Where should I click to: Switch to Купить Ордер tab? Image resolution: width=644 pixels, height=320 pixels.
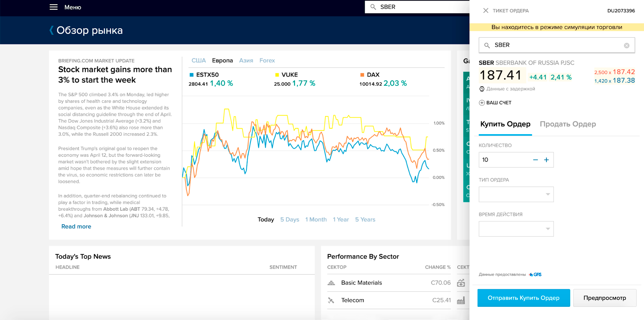[505, 124]
